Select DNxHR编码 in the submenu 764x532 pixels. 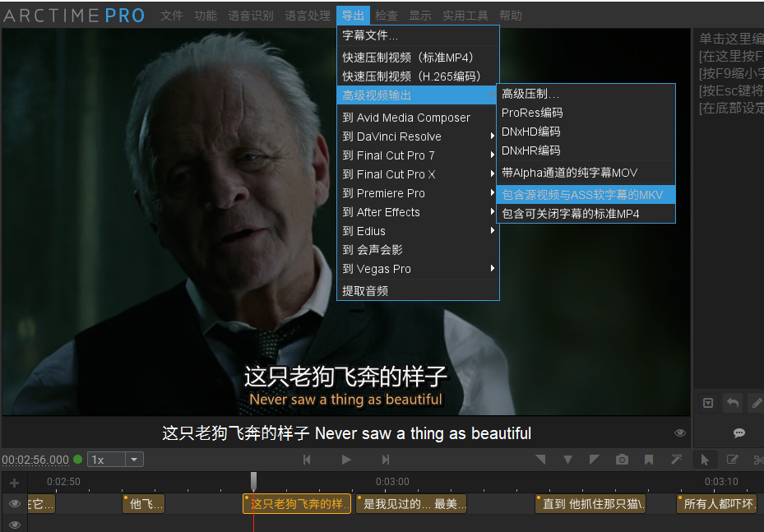pos(586,150)
